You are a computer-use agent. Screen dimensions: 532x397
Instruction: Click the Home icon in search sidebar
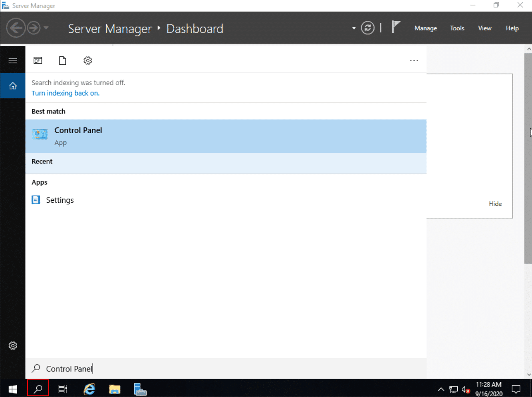point(13,86)
